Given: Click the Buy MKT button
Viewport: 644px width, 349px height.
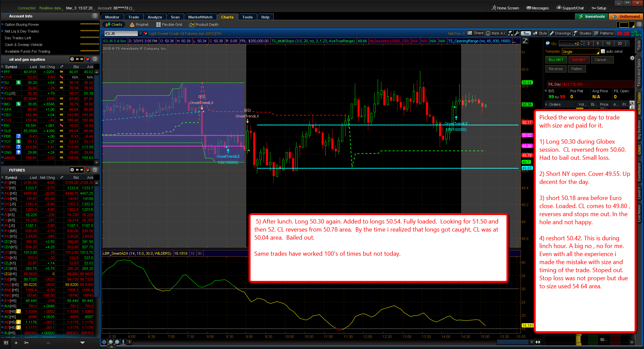Looking at the screenshot, I should [556, 60].
